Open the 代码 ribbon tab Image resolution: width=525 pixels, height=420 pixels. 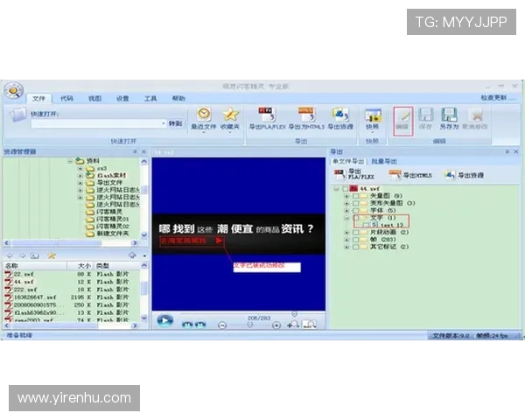pos(66,99)
